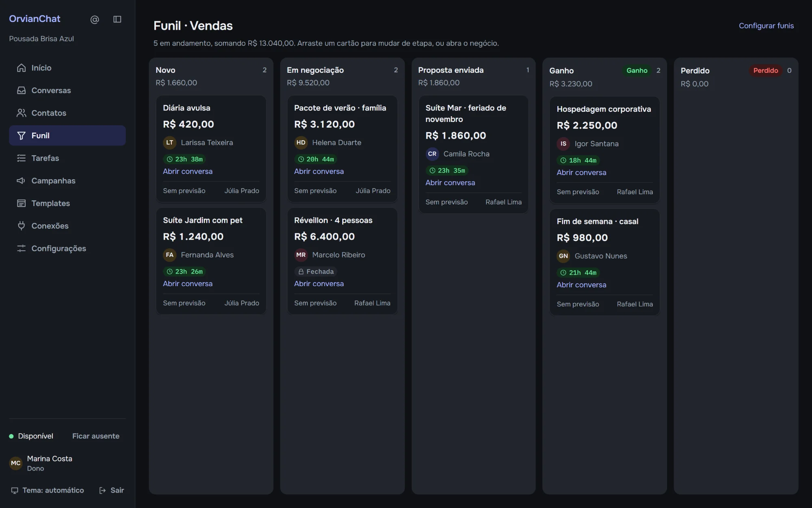Screen dimensions: 812x508
Task: Open conversation for Hospedagem corporativa
Action: tap(581, 173)
